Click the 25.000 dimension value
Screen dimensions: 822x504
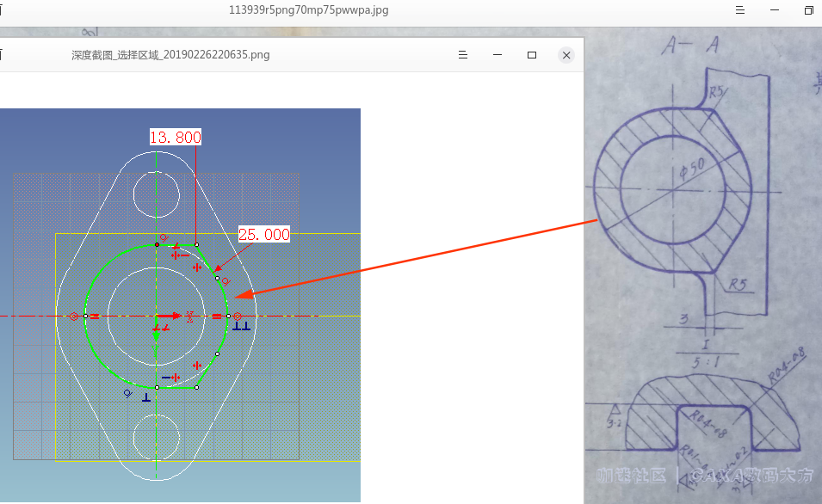[x=264, y=234]
